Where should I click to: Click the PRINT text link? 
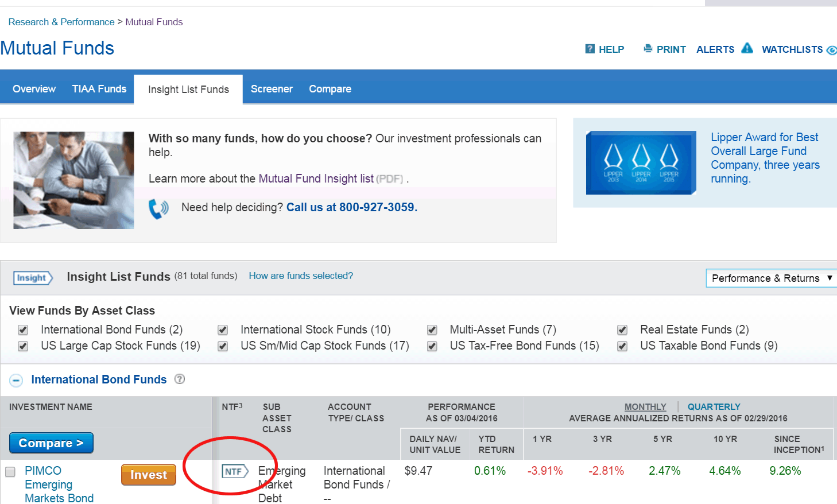coord(671,49)
